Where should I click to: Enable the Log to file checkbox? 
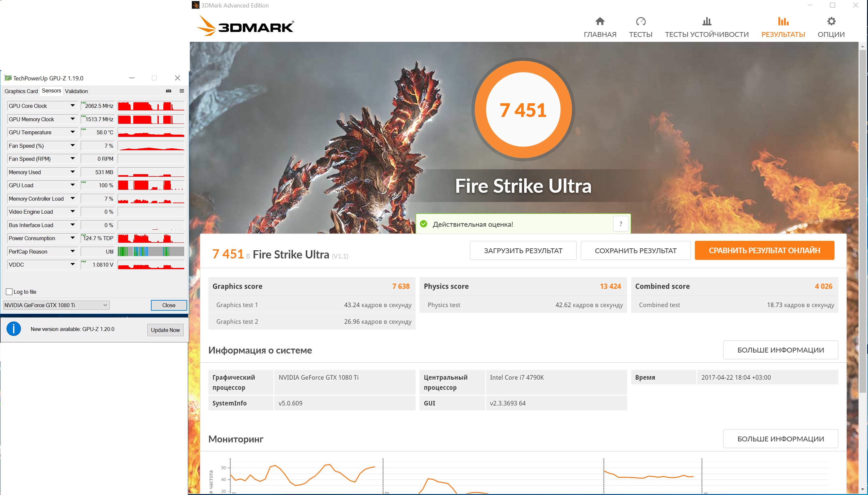coord(9,292)
